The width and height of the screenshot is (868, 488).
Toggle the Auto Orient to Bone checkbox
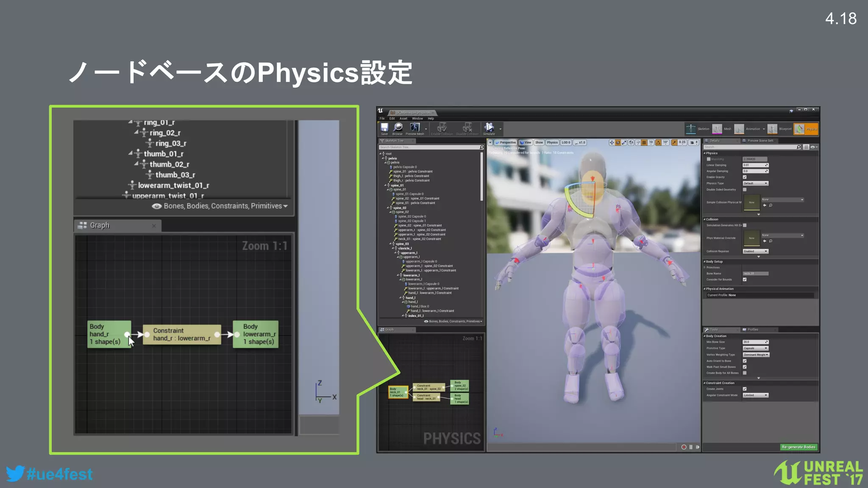(745, 361)
